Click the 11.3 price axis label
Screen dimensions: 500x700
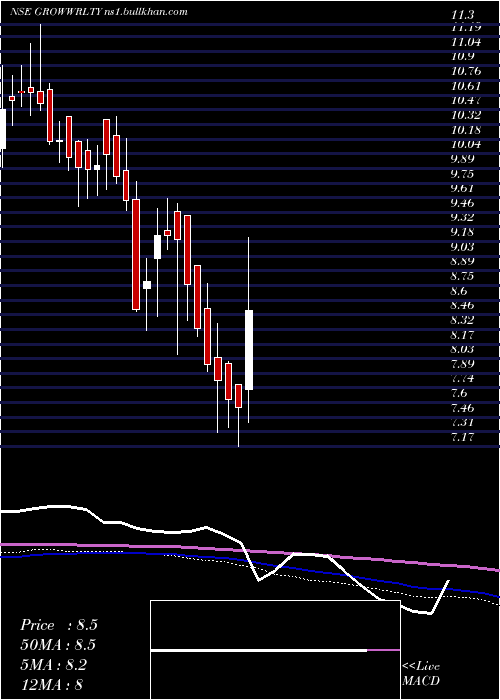click(460, 15)
